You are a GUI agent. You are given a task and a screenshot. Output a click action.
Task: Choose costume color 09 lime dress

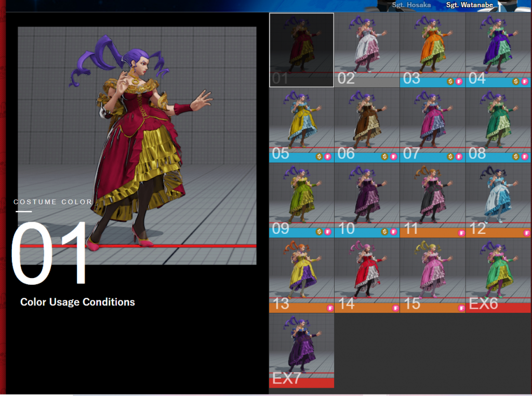(x=301, y=200)
